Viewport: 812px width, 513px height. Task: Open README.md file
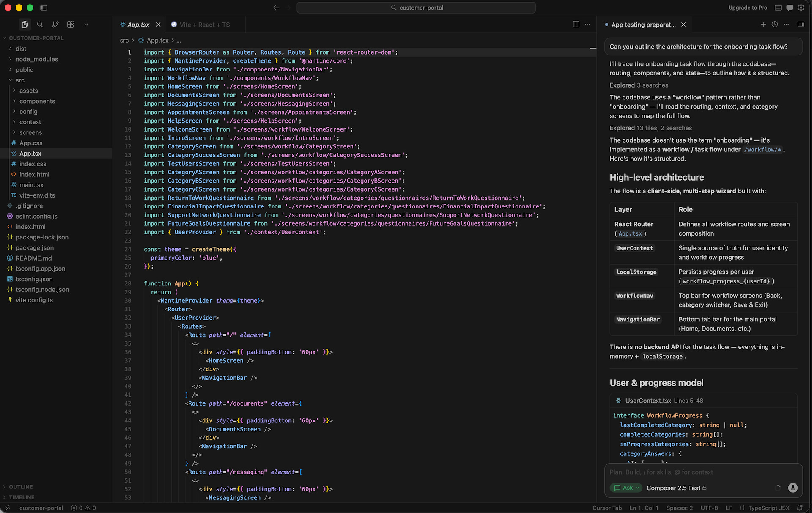[33, 258]
